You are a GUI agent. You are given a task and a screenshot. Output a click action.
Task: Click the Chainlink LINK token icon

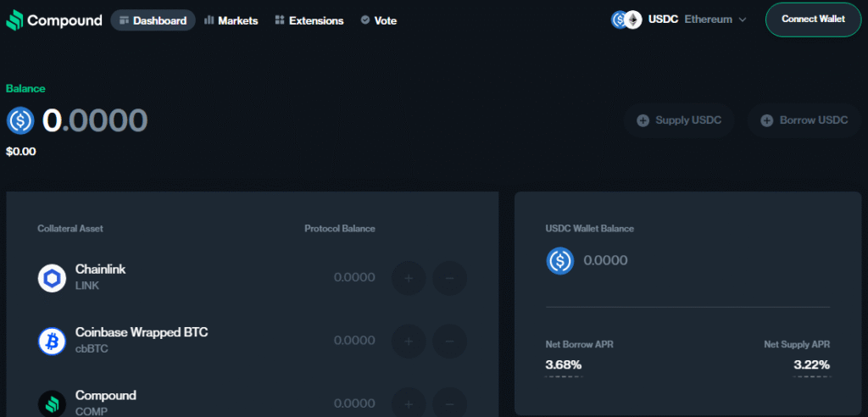point(52,278)
